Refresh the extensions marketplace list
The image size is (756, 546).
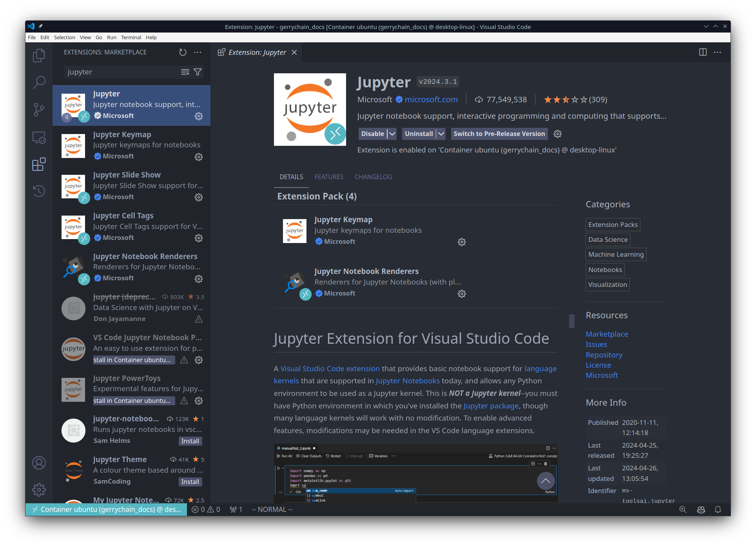click(182, 52)
